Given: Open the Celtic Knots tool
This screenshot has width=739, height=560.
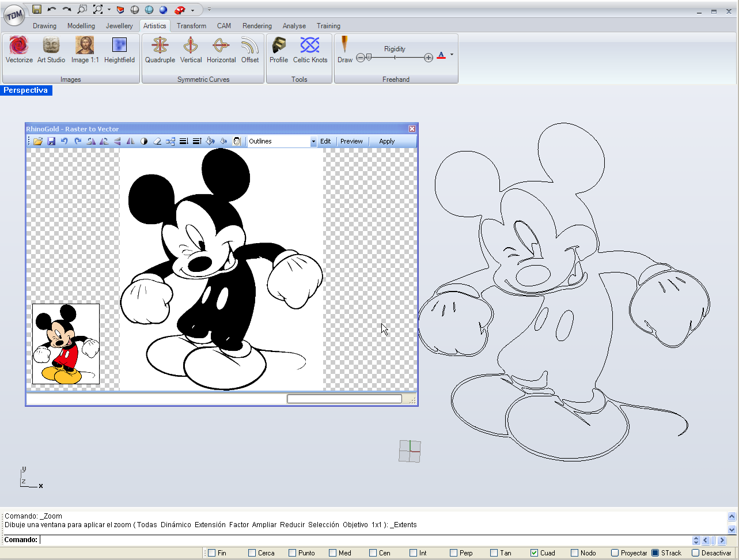Looking at the screenshot, I should point(310,50).
